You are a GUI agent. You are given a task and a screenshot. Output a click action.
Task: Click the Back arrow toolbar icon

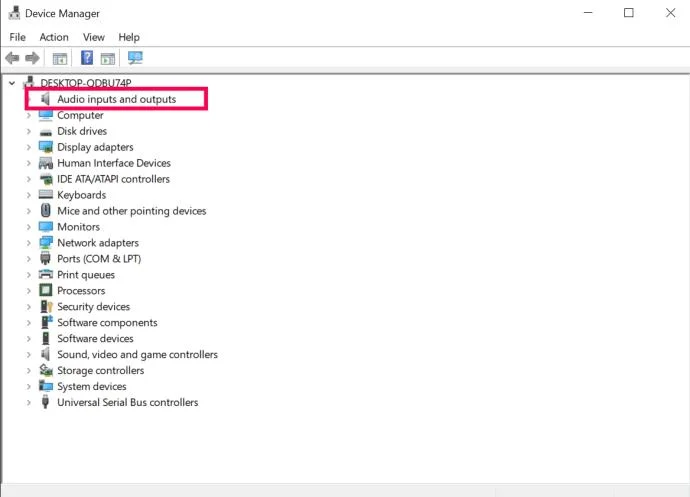[x=12, y=58]
